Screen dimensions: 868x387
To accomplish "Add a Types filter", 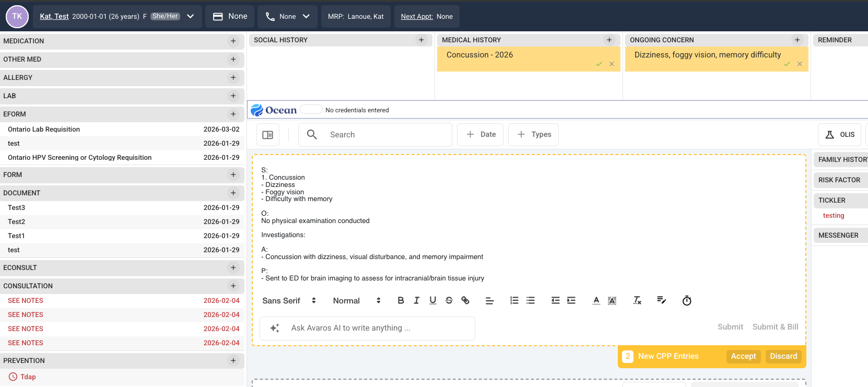I will pyautogui.click(x=534, y=135).
